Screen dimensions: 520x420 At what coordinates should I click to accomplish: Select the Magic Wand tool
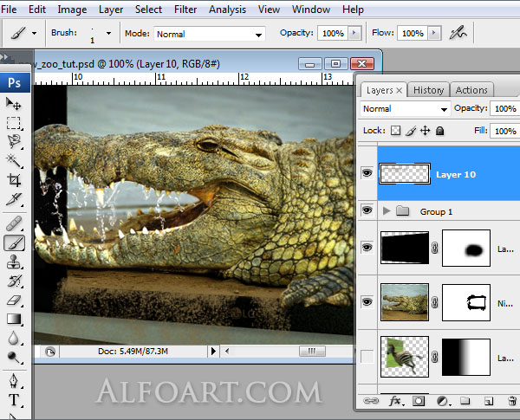13,161
